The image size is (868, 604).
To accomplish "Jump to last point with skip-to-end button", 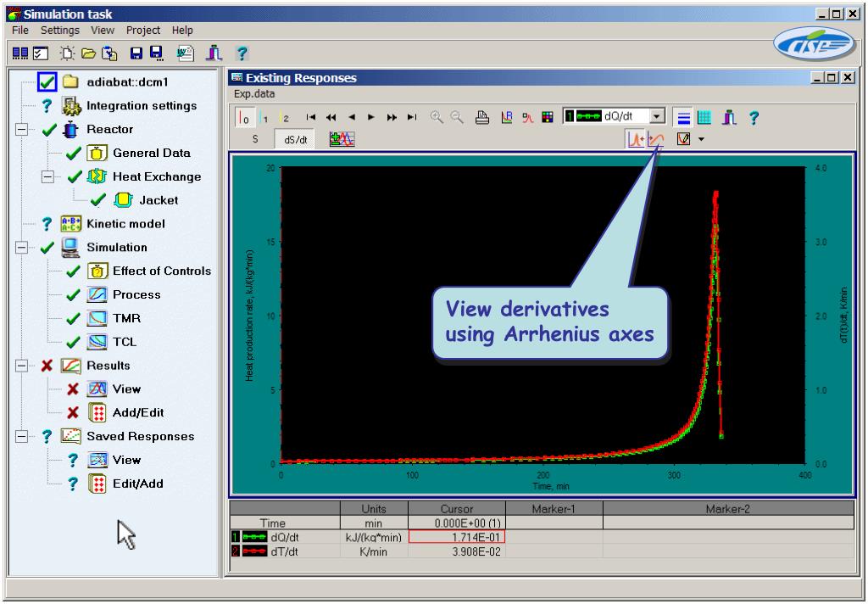I will point(412,117).
